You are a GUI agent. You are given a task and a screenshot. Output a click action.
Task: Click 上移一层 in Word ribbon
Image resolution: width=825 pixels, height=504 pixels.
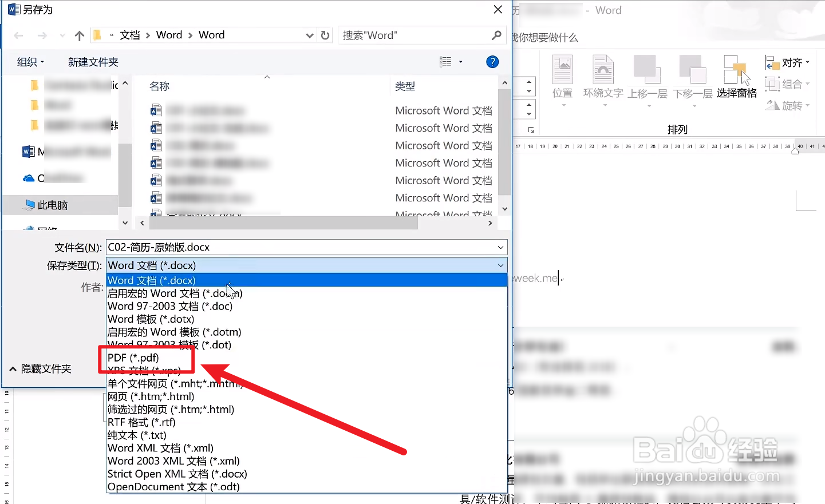click(x=648, y=81)
